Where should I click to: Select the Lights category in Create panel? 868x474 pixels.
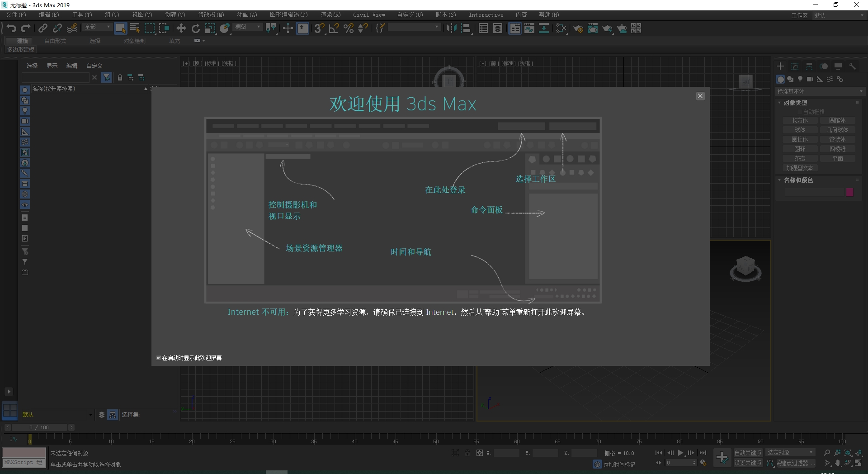click(800, 79)
